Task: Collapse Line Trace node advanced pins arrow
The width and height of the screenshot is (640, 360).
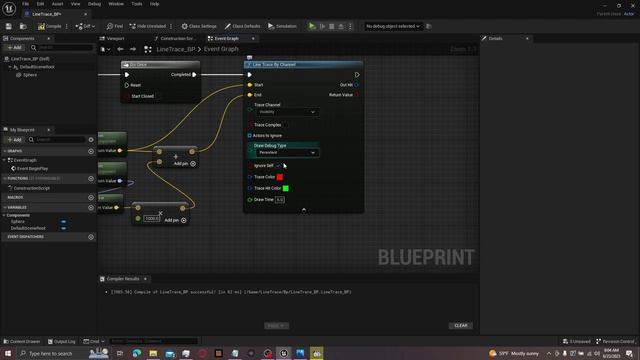Action: click(x=304, y=210)
